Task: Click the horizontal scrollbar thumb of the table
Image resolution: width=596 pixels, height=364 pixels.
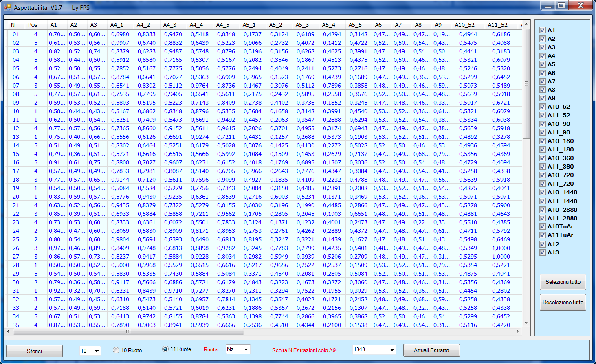Action: point(128,331)
